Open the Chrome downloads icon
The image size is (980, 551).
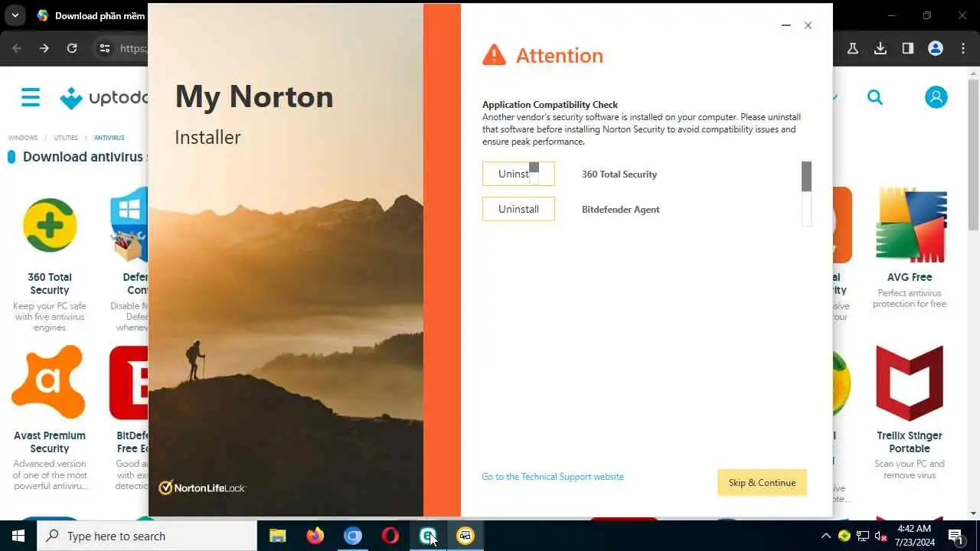pyautogui.click(x=880, y=48)
